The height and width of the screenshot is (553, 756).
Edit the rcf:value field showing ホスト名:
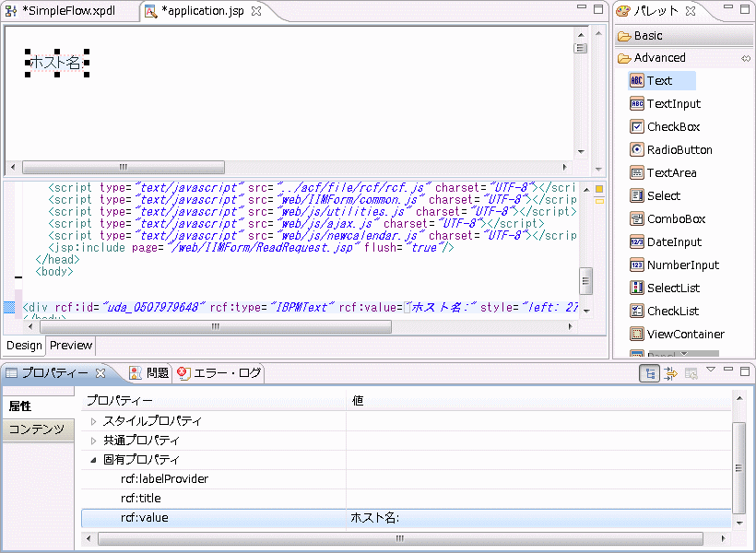click(538, 518)
